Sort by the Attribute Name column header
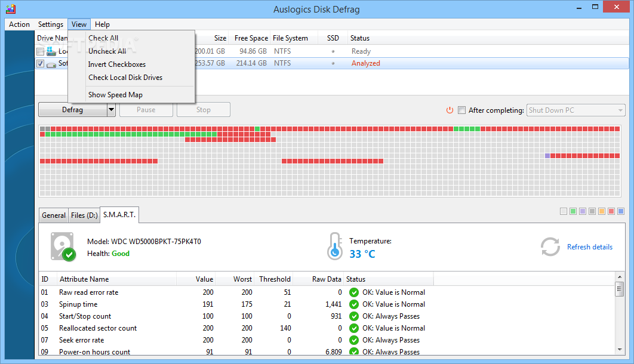The image size is (634, 364). pos(116,279)
